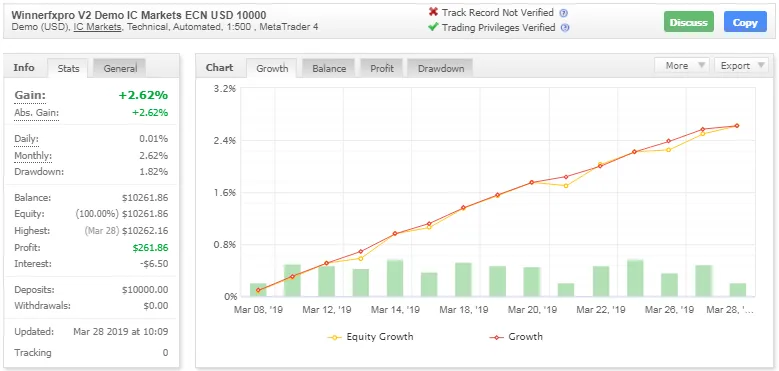The image size is (779, 371).
Task: Click the last Growth data point on chart
Action: [x=736, y=126]
